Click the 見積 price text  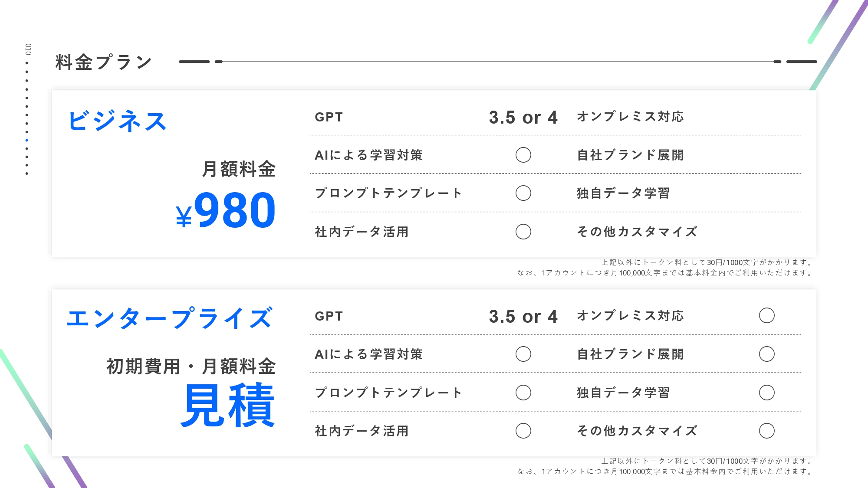point(228,405)
